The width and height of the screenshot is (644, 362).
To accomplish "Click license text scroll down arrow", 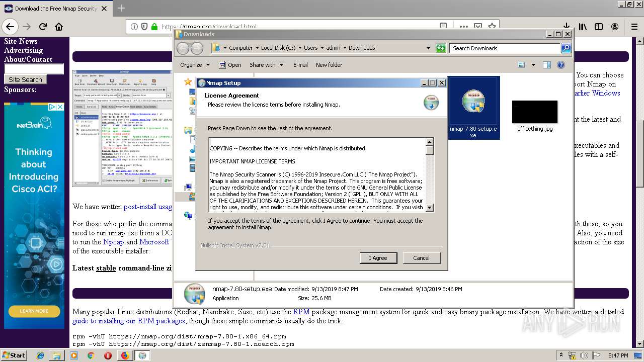I will pyautogui.click(x=429, y=208).
